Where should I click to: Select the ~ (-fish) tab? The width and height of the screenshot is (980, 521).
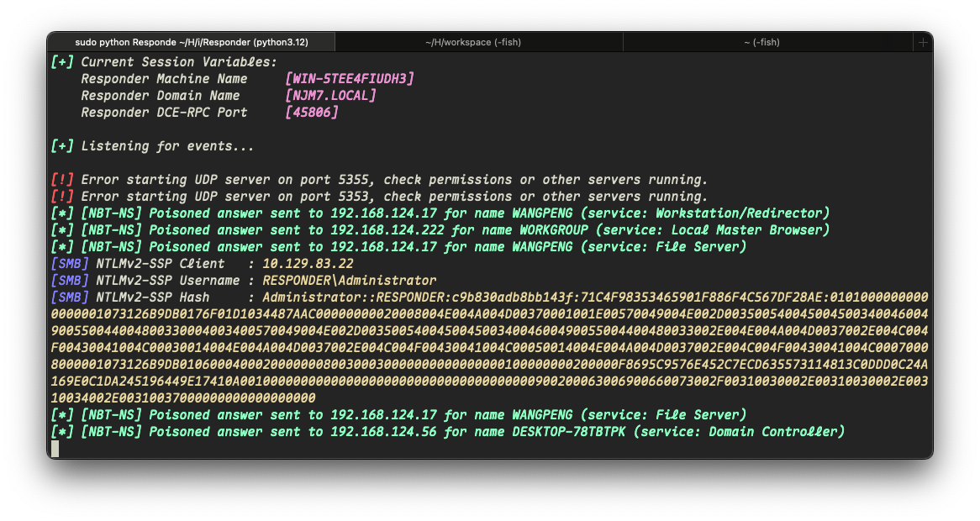(761, 42)
